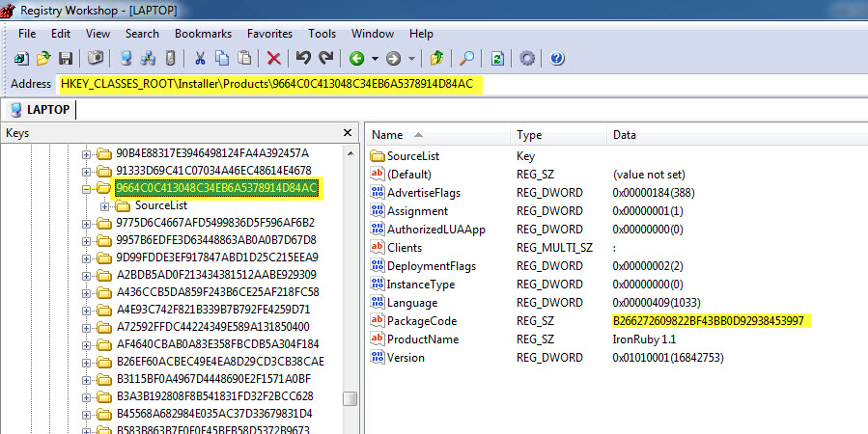This screenshot has height=434, width=868.
Task: Click the connect network registry icon
Action: [148, 58]
